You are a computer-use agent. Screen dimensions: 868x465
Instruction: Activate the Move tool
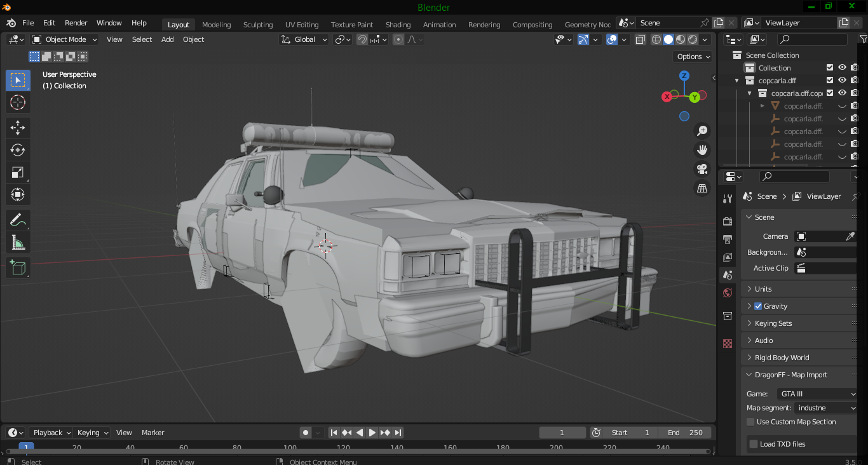click(x=18, y=128)
